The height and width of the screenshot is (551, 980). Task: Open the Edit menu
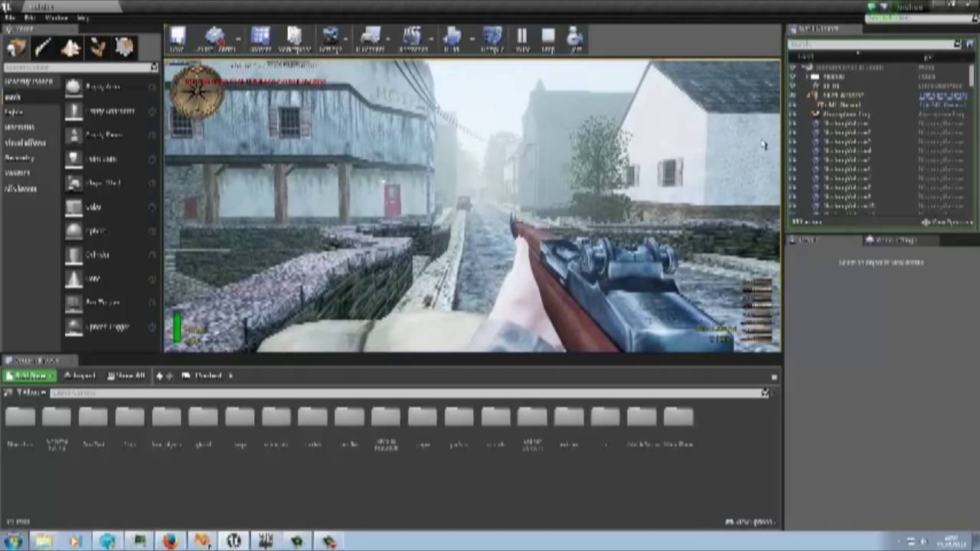[30, 17]
